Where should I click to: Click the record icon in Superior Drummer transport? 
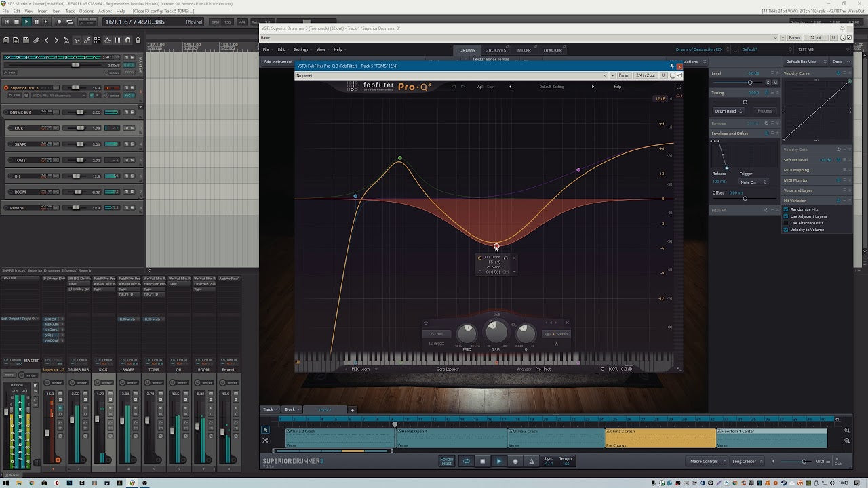click(515, 461)
